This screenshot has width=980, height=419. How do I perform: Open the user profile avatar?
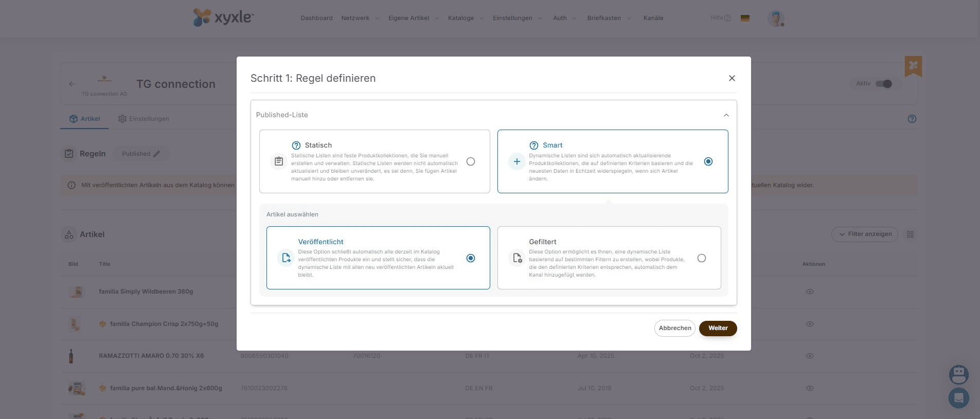tap(775, 18)
